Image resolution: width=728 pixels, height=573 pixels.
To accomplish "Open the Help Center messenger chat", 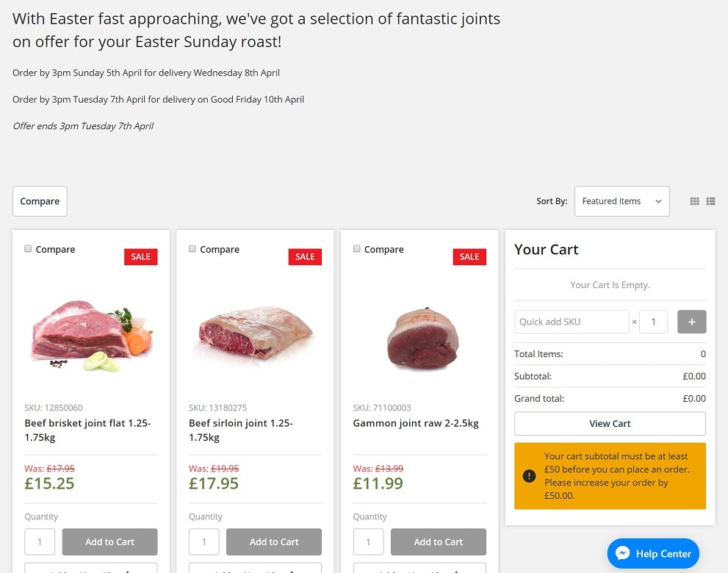I will pyautogui.click(x=653, y=554).
